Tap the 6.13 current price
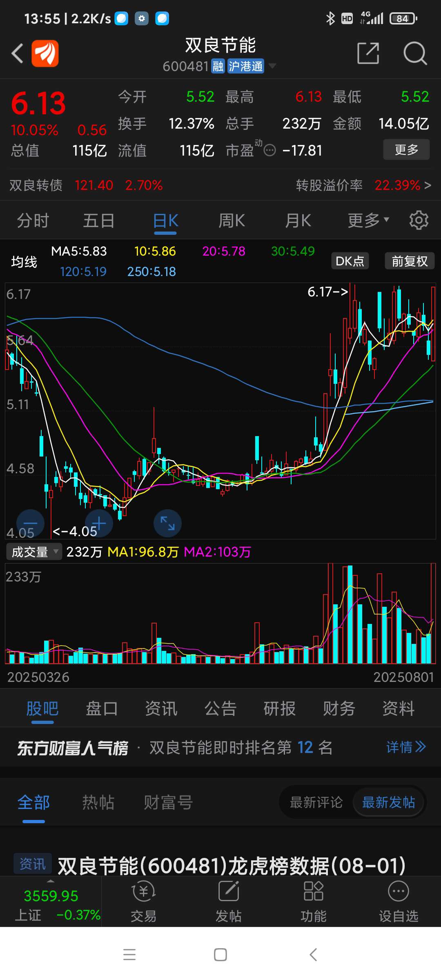The width and height of the screenshot is (441, 980). (x=38, y=103)
